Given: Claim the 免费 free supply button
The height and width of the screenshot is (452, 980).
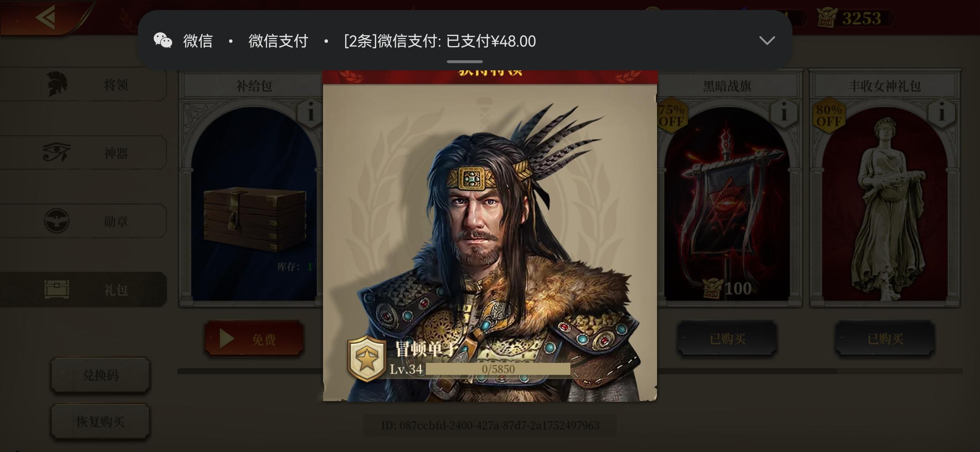Looking at the screenshot, I should (254, 339).
